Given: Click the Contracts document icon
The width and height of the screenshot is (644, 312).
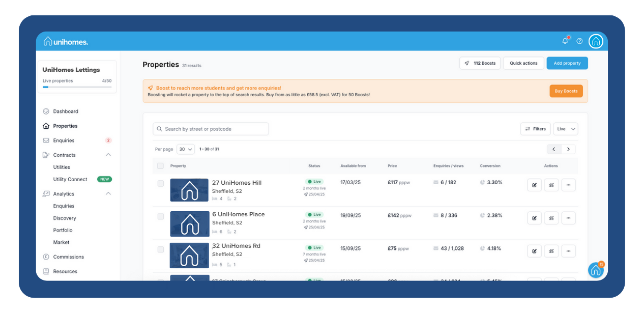Looking at the screenshot, I should (46, 155).
